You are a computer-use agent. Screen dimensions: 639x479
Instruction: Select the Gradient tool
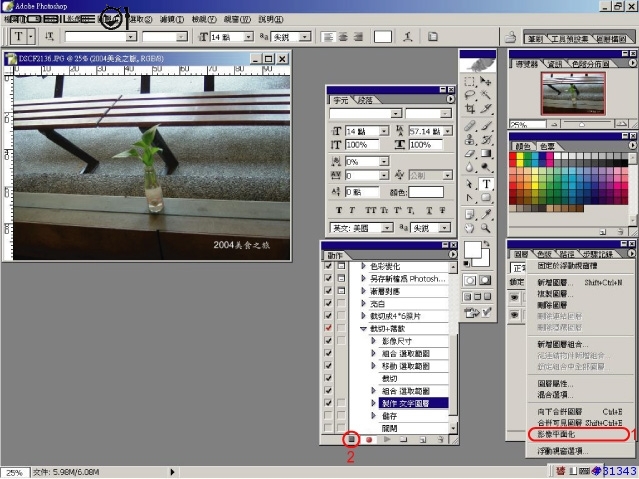[485, 154]
